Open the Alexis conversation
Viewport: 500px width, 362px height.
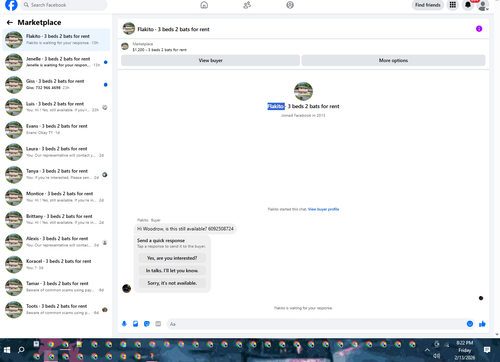pyautogui.click(x=56, y=242)
